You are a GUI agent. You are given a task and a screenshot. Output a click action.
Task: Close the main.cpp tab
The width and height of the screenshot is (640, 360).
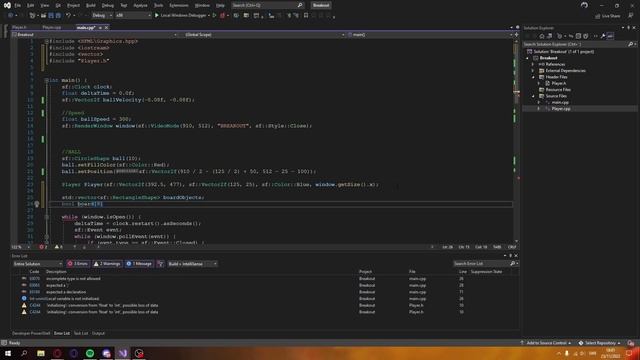(x=107, y=27)
